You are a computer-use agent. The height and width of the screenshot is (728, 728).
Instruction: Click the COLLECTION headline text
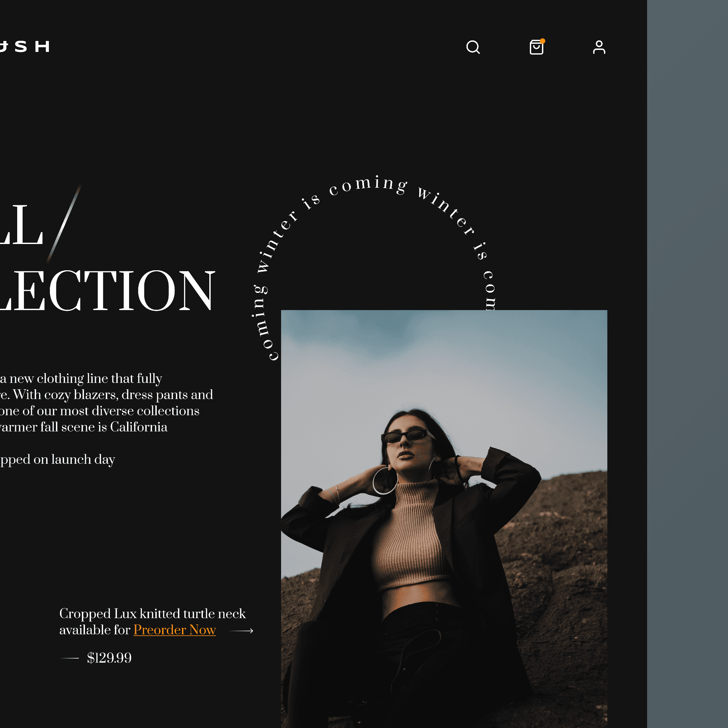pyautogui.click(x=108, y=290)
